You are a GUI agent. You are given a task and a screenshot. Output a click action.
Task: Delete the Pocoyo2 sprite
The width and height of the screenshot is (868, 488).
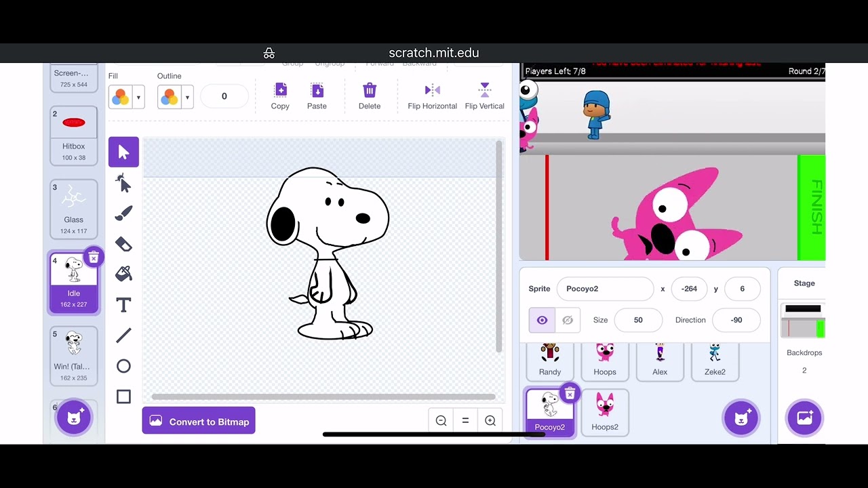(x=570, y=393)
